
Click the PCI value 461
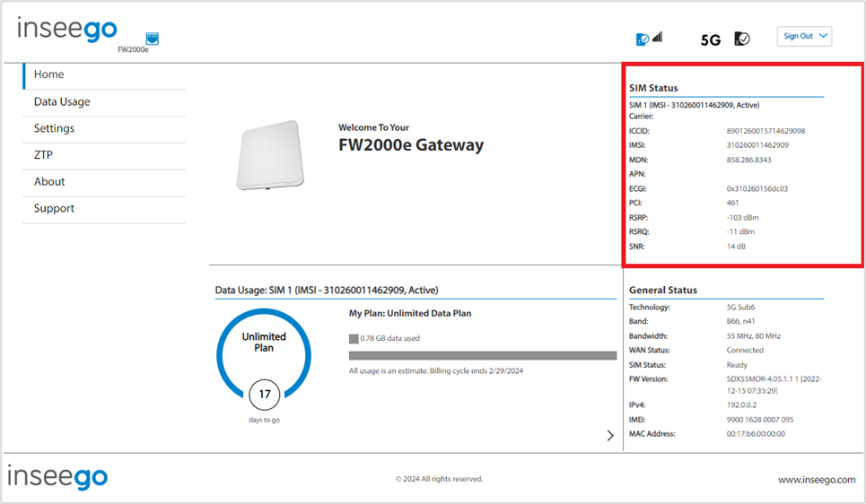(732, 204)
